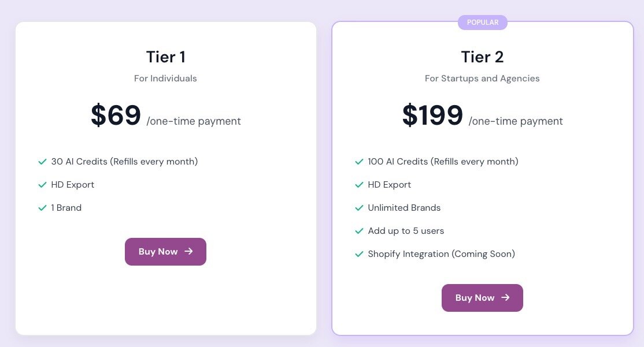Click the POPULAR badge on Tier 2
The height and width of the screenshot is (347, 644).
pos(482,23)
